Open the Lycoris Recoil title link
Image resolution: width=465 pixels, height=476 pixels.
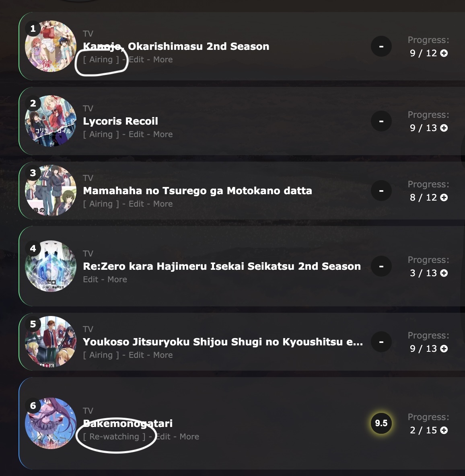point(120,121)
